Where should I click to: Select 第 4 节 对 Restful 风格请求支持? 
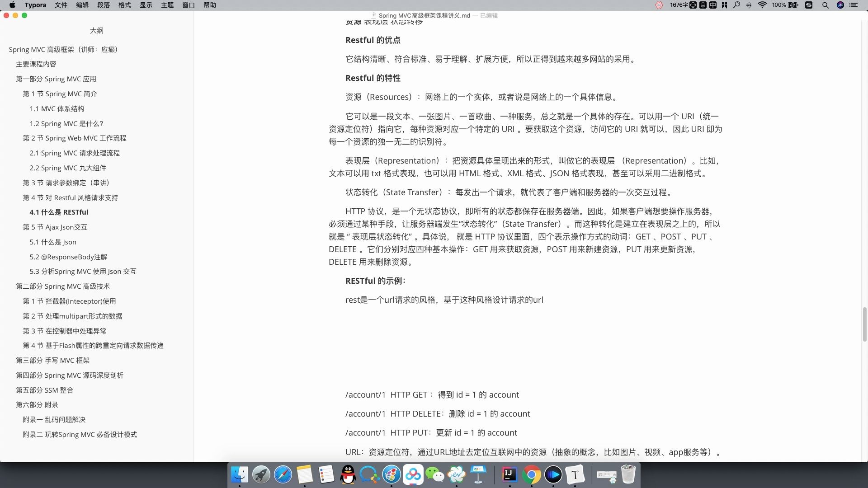pyautogui.click(x=71, y=198)
